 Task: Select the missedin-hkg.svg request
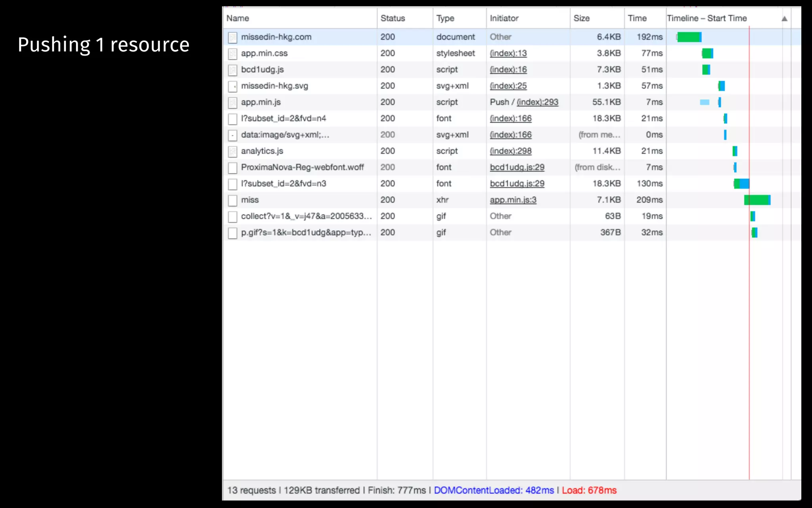click(274, 86)
